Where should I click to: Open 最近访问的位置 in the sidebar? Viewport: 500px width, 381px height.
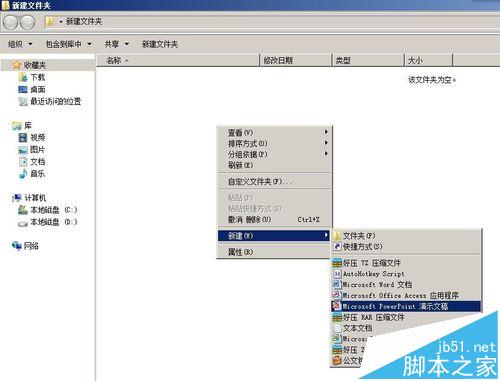tap(50, 101)
